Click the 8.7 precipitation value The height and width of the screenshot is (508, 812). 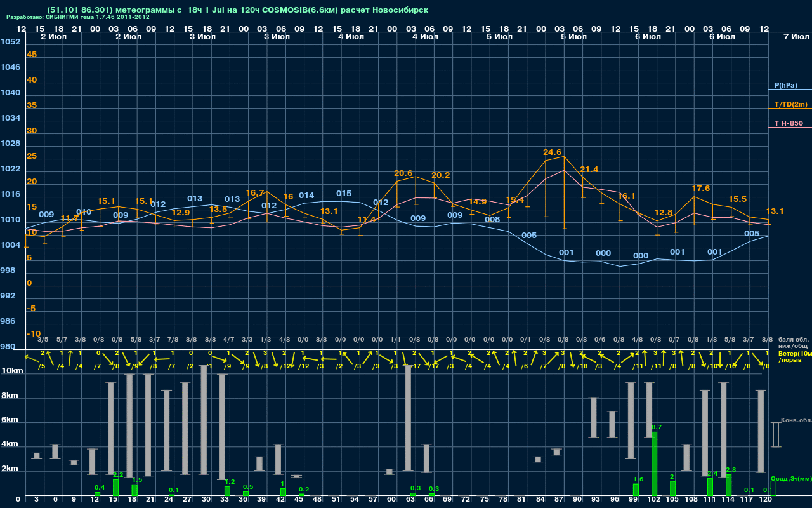[657, 427]
